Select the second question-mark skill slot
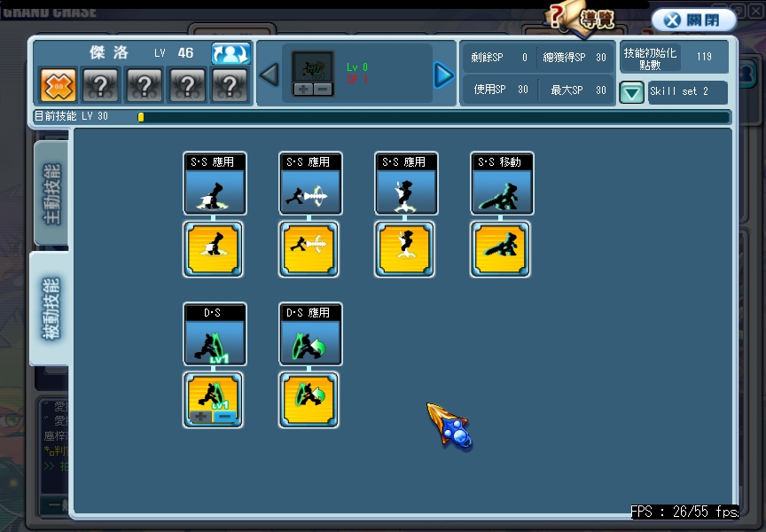This screenshot has height=532, width=766. (x=145, y=85)
